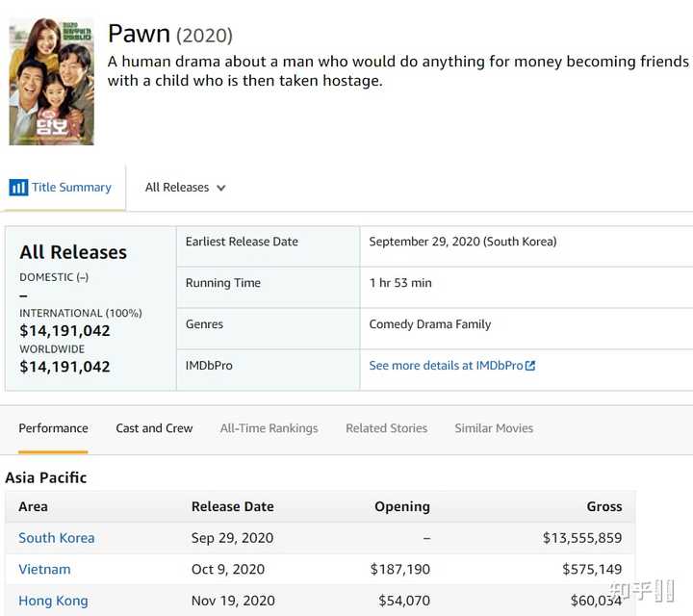
Task: Click the South Korea area link
Action: click(x=56, y=538)
